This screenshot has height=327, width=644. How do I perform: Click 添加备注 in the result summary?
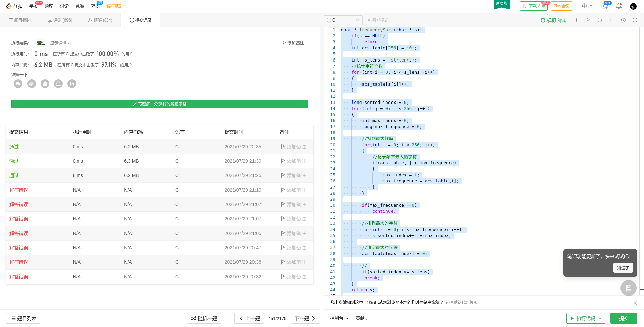click(x=293, y=43)
